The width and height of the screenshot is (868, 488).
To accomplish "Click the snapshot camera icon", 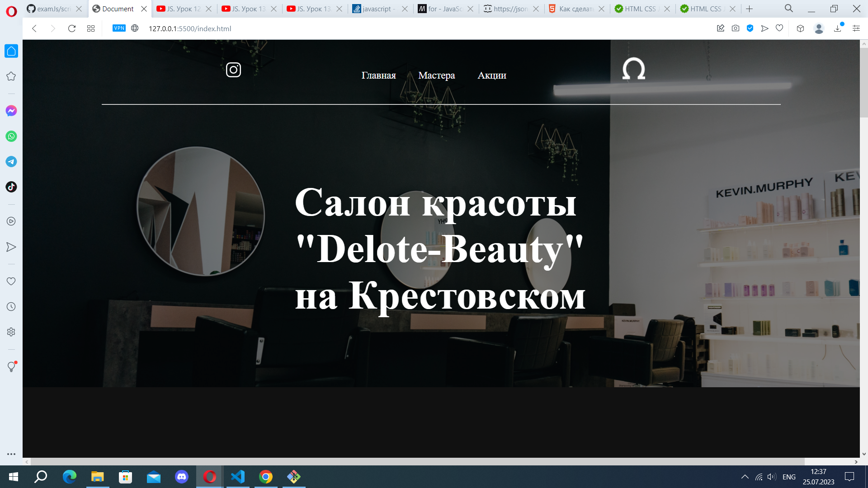I will coord(736,28).
